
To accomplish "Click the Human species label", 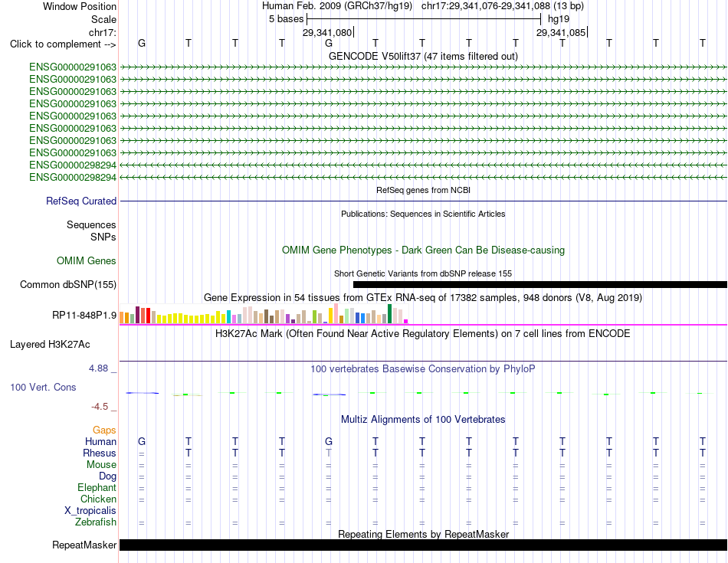I will [100, 441].
